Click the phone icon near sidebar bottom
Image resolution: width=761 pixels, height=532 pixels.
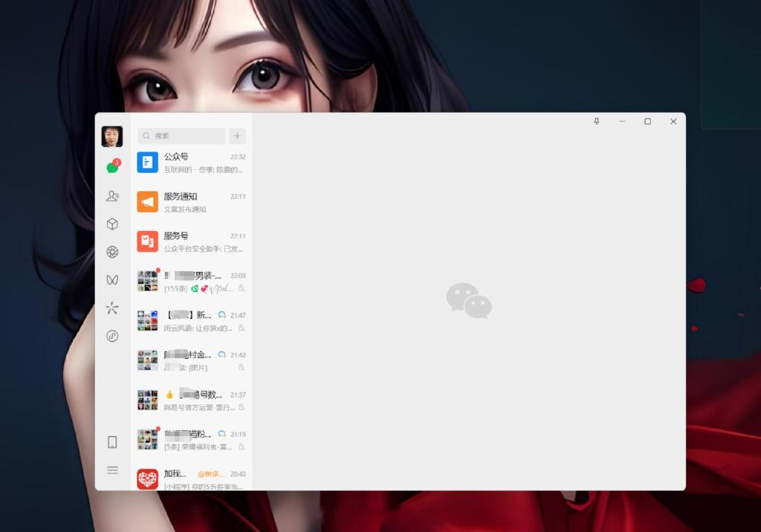coord(113,441)
